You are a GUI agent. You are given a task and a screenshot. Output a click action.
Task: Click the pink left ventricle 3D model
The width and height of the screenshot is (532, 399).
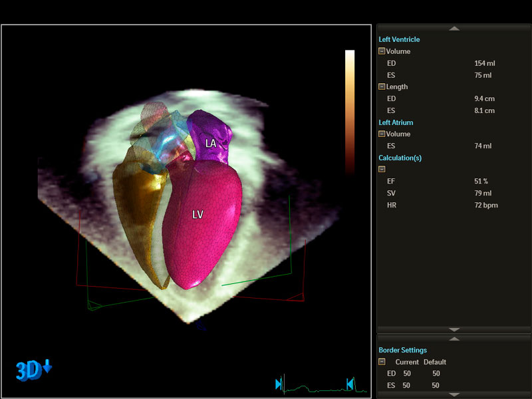click(202, 224)
